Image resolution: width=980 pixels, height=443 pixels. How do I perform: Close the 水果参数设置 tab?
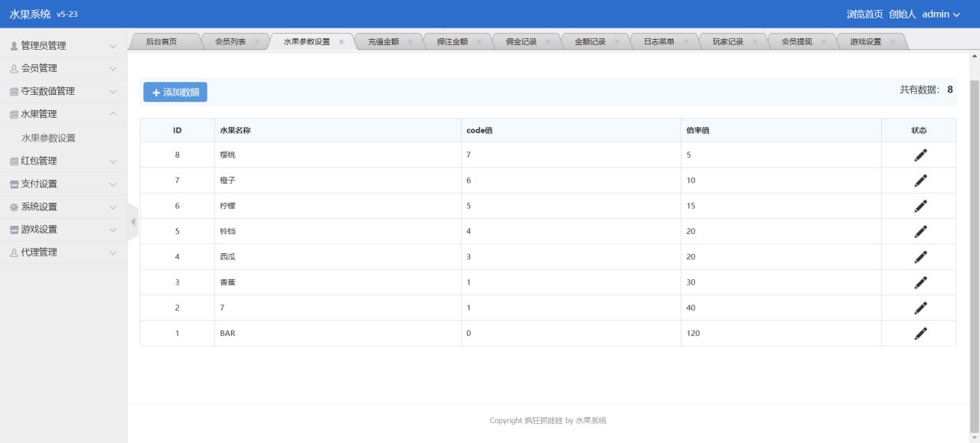[341, 42]
